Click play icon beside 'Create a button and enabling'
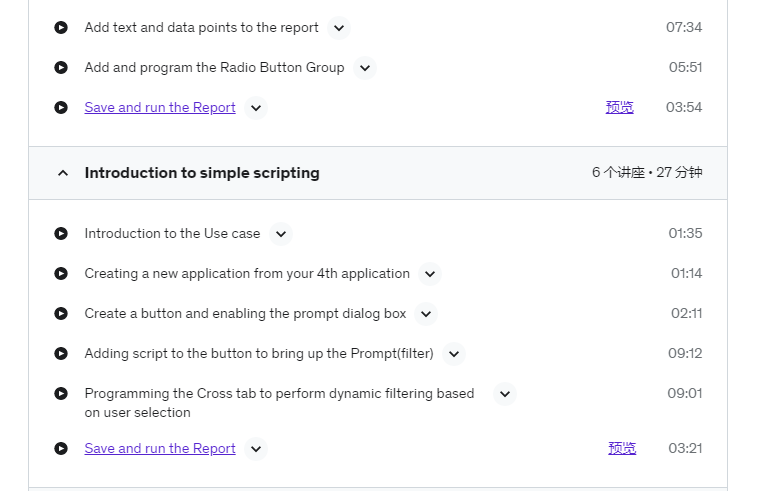The height and width of the screenshot is (491, 757). (x=61, y=314)
